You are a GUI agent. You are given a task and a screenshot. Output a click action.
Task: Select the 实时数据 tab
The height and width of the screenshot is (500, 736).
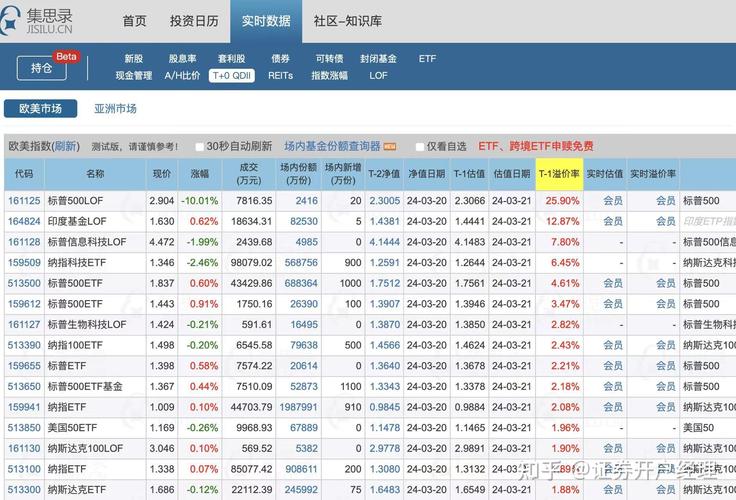[266, 21]
